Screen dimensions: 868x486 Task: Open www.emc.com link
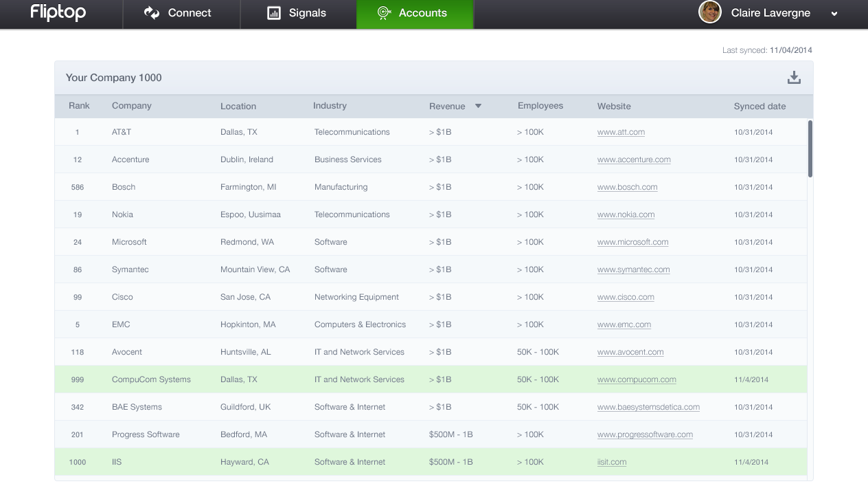624,324
